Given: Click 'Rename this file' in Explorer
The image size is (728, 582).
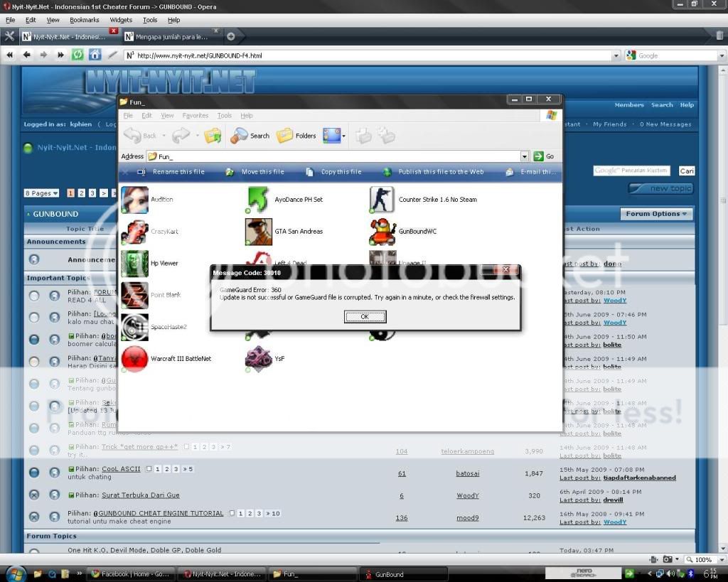Looking at the screenshot, I should pyautogui.click(x=171, y=172).
